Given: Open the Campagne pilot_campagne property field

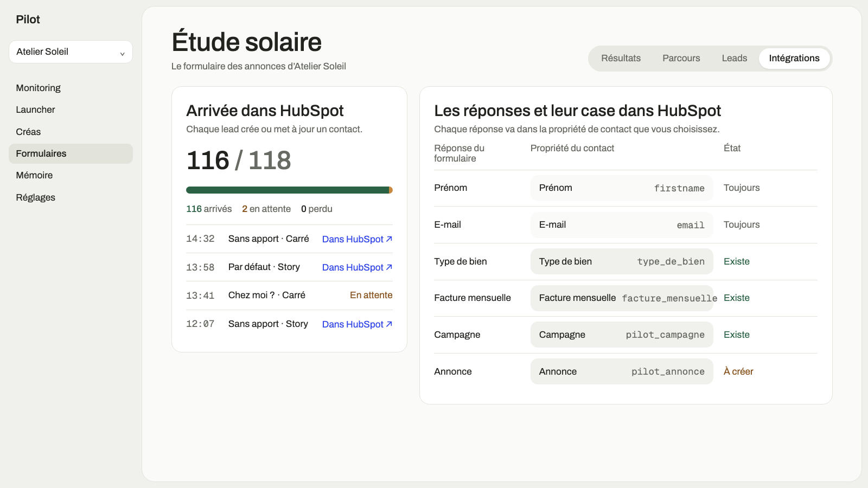Looking at the screenshot, I should (622, 335).
